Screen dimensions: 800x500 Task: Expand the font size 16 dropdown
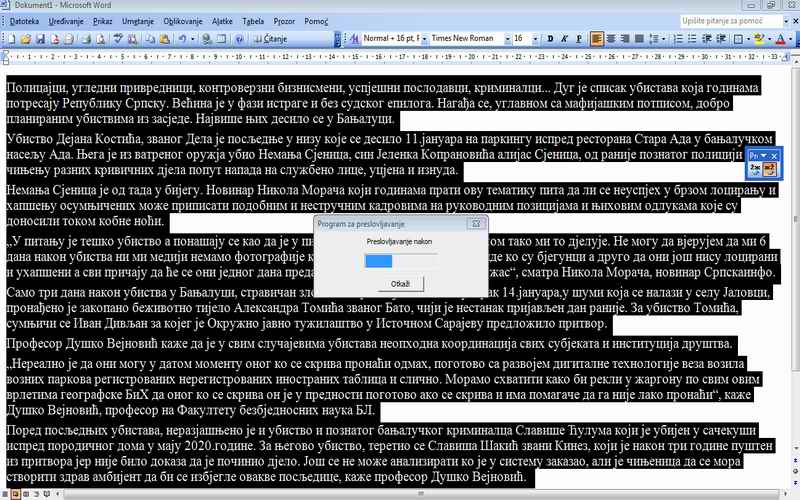coord(537,39)
